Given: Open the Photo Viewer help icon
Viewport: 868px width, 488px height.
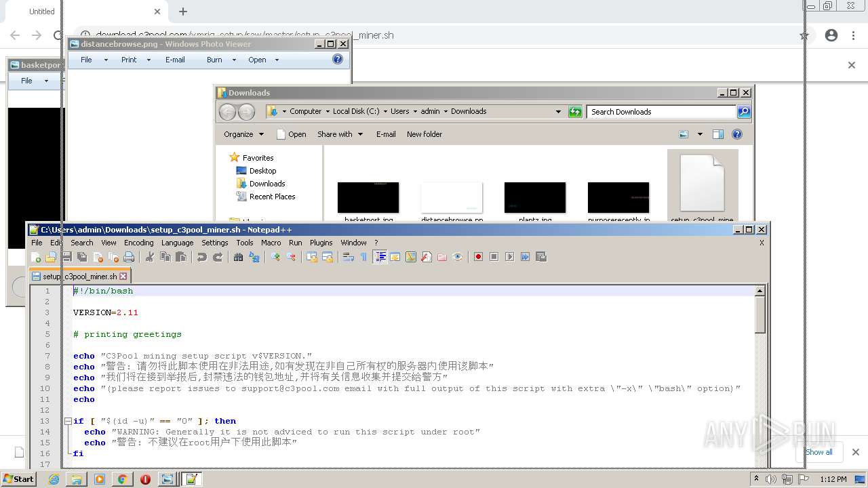Looking at the screenshot, I should 338,60.
